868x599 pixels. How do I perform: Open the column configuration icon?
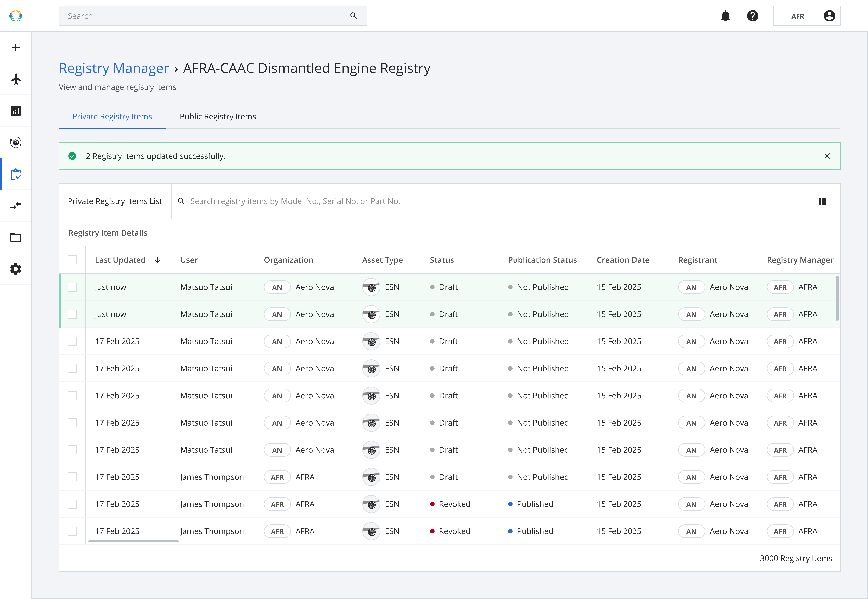point(823,201)
